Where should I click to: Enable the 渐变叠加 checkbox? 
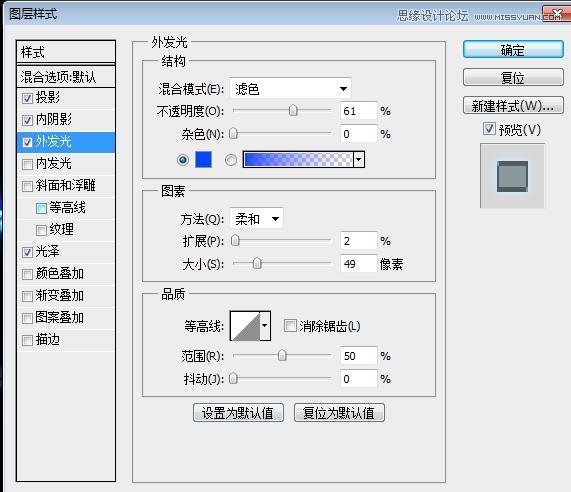click(x=27, y=296)
